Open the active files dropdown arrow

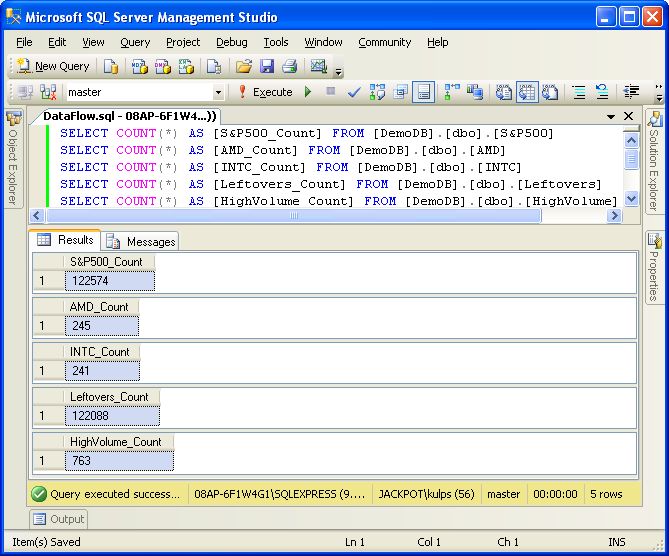click(611, 117)
